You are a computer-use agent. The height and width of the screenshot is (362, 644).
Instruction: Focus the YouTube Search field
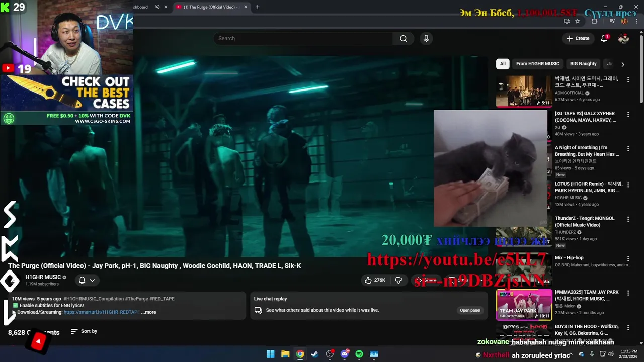(303, 38)
